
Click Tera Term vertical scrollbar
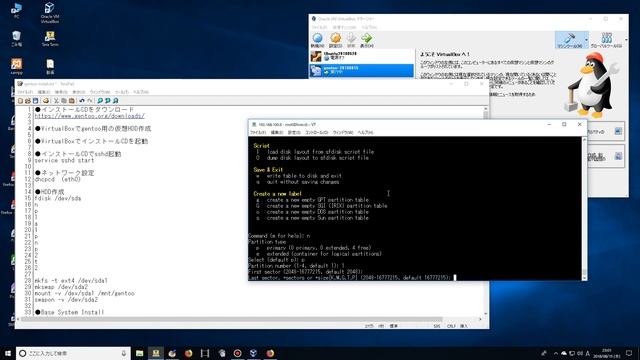[584, 208]
